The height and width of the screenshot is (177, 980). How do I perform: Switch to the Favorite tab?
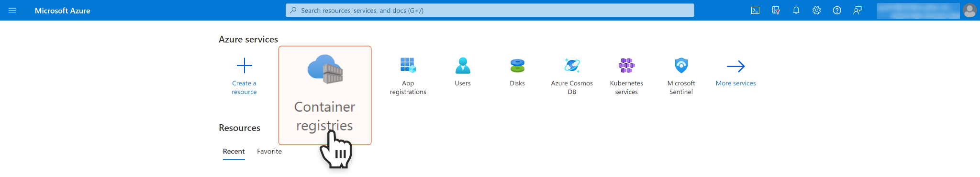[269, 151]
